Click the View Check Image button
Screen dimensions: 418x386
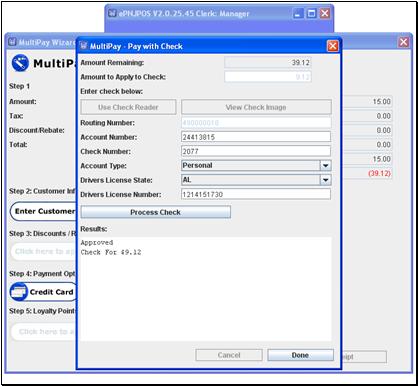click(x=256, y=107)
